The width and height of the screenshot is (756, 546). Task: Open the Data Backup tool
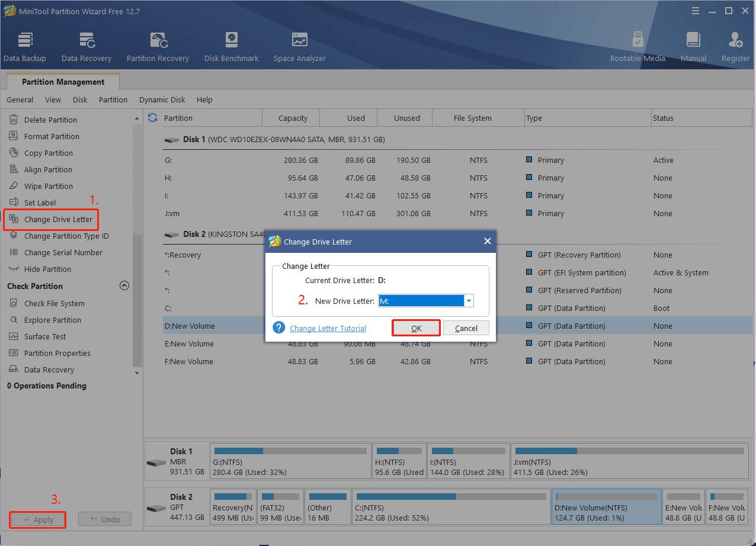25,47
